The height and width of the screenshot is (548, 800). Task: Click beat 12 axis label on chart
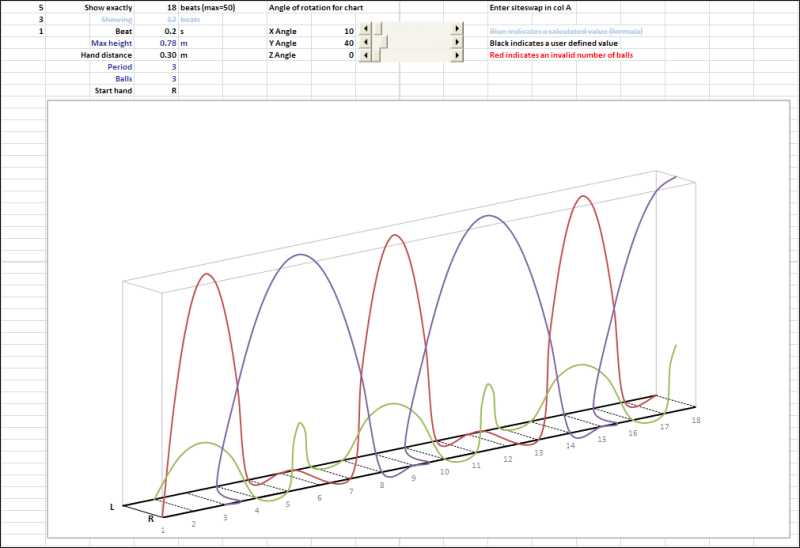click(508, 459)
